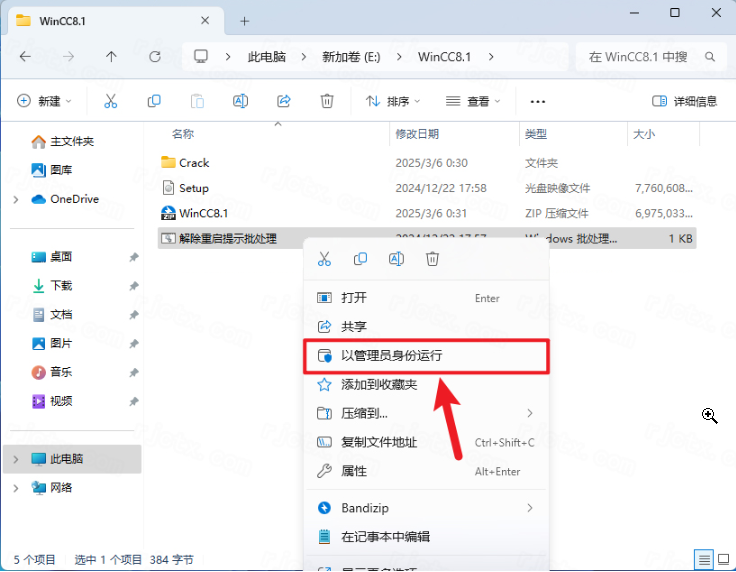This screenshot has width=736, height=572.
Task: Click the Share icon in the toolbar
Action: pos(284,101)
